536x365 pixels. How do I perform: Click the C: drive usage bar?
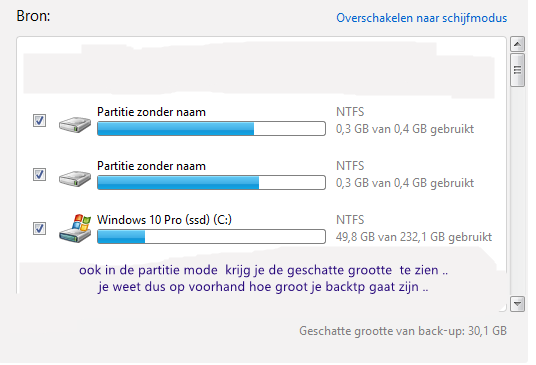[x=211, y=236]
